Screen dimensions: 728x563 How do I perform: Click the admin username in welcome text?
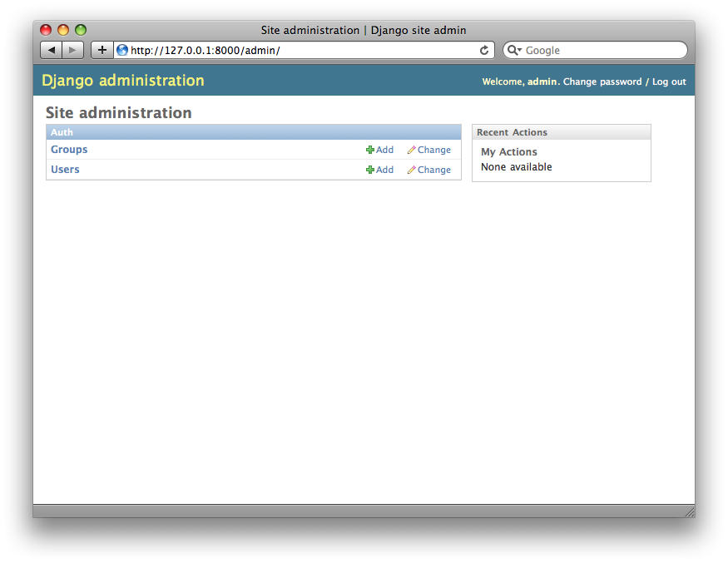click(x=542, y=81)
